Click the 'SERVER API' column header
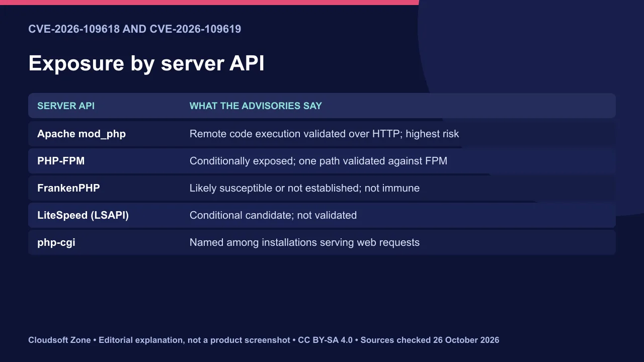Image resolution: width=644 pixels, height=362 pixels. (x=66, y=106)
